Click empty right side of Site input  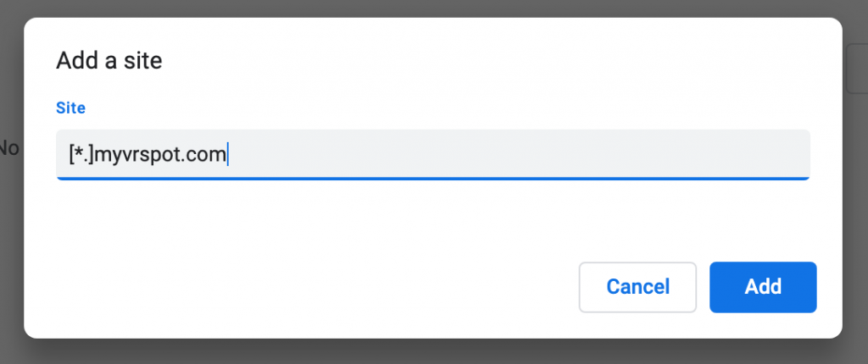(x=520, y=154)
